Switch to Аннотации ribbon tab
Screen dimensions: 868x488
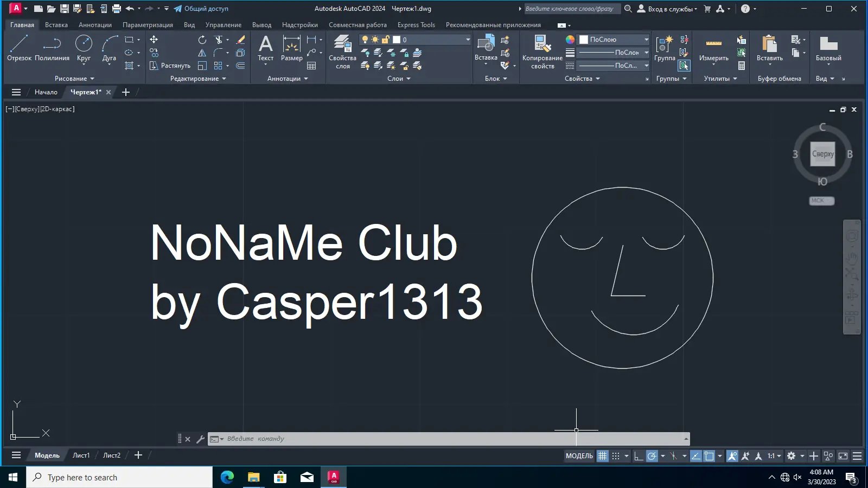[95, 25]
